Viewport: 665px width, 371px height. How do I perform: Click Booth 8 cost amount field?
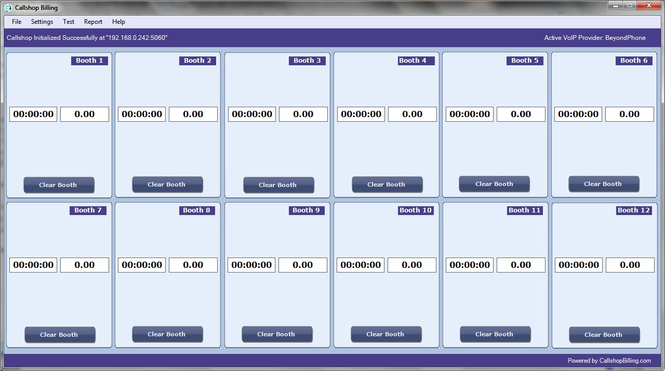193,265
